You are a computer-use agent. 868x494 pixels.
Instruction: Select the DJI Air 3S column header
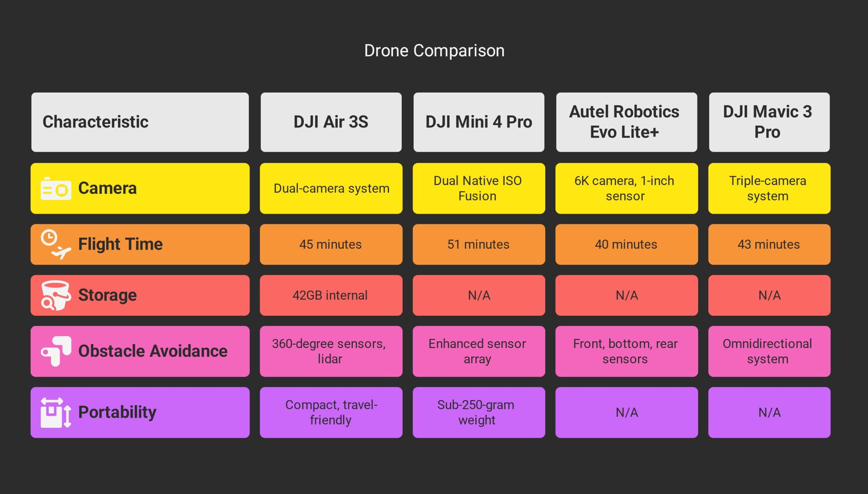pyautogui.click(x=331, y=122)
